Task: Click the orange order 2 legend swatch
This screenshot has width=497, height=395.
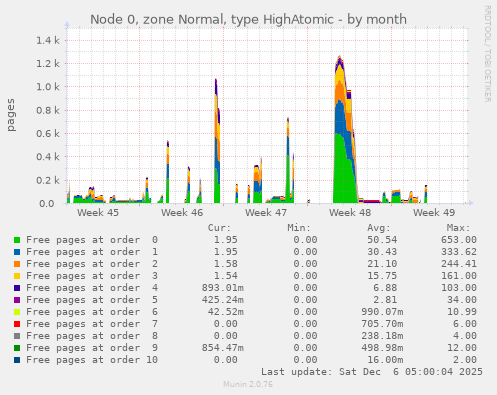Action: point(17,264)
